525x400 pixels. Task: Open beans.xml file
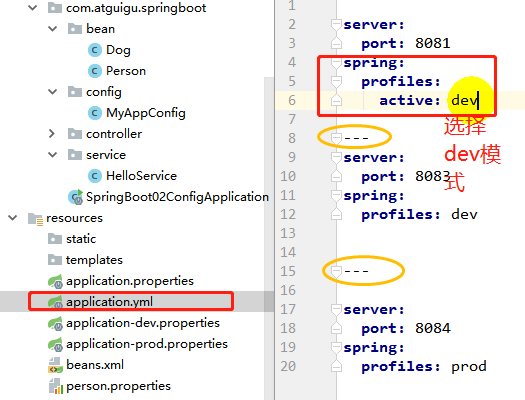(x=95, y=365)
